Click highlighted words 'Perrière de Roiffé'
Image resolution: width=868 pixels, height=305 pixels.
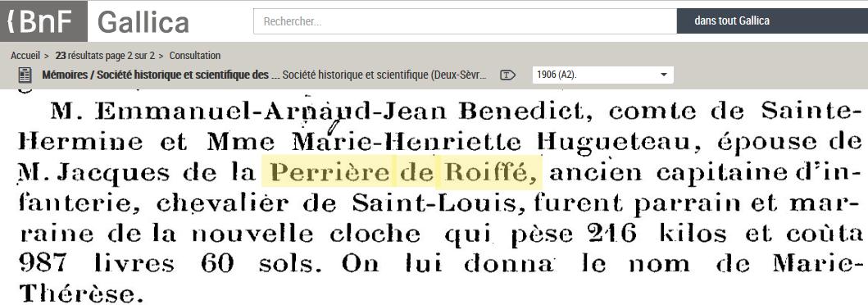point(403,173)
